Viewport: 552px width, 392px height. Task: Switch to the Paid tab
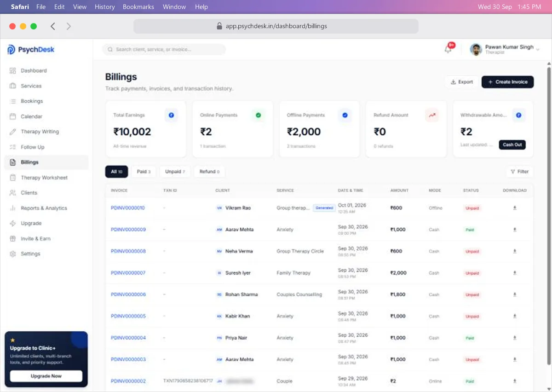(144, 172)
